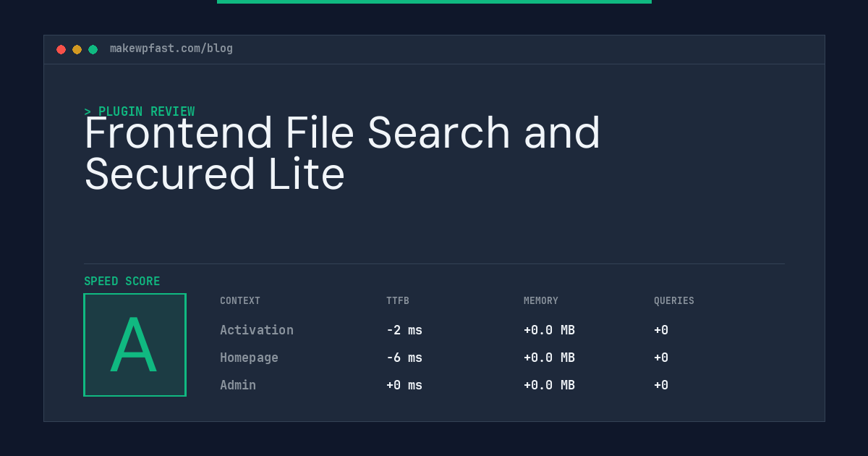Select the Activation row label
This screenshot has width=868, height=456.
[257, 330]
